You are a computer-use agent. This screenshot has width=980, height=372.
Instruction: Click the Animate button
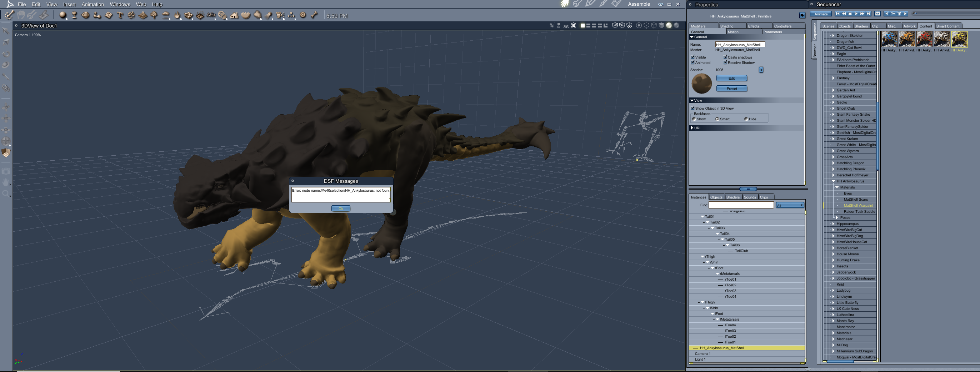click(821, 14)
